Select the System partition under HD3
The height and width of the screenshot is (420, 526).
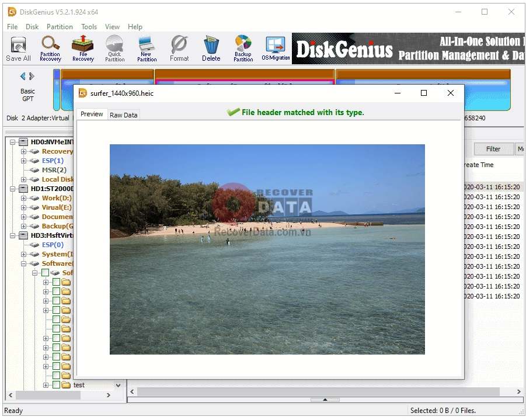tap(57, 254)
